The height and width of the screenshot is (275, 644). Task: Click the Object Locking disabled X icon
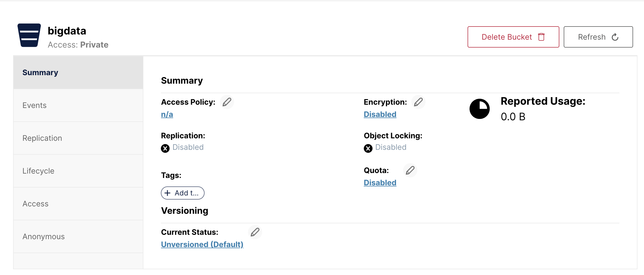pyautogui.click(x=368, y=148)
